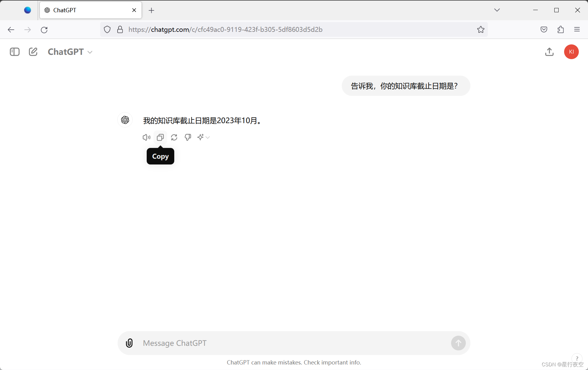Image resolution: width=588 pixels, height=370 pixels.
Task: Bookmark this page with the star icon
Action: [x=481, y=29]
